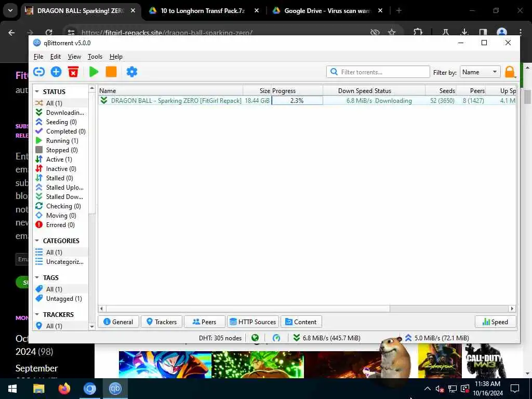The width and height of the screenshot is (532, 399).
Task: Collapse the STATUS section
Action: [37, 91]
